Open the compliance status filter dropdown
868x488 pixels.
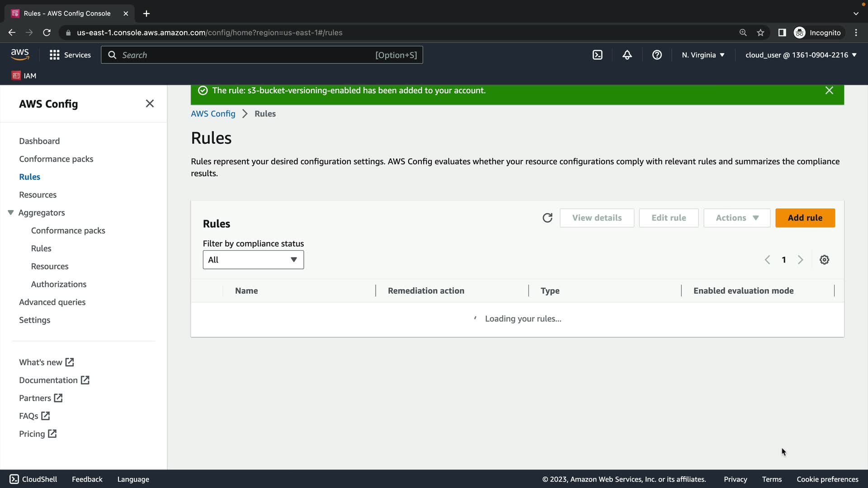coord(253,260)
